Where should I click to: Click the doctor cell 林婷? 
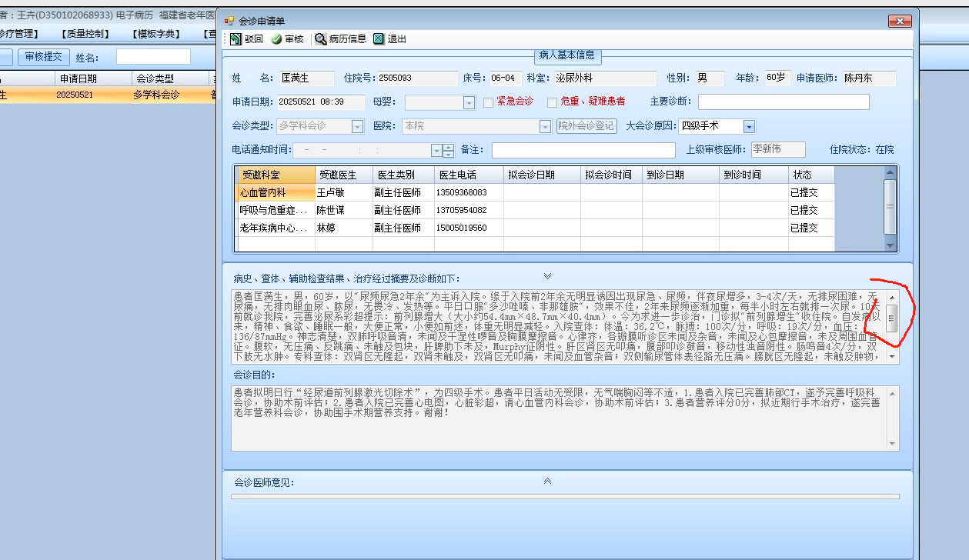(x=344, y=228)
